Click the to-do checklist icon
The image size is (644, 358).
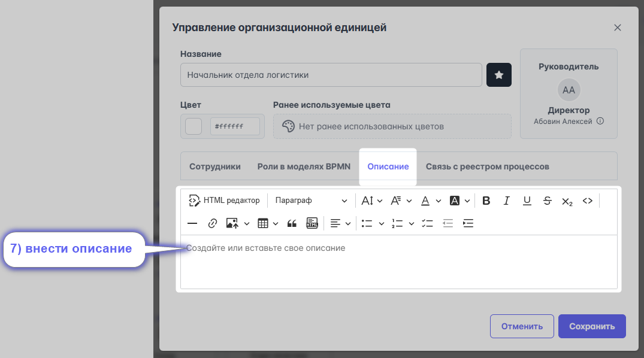(x=427, y=223)
